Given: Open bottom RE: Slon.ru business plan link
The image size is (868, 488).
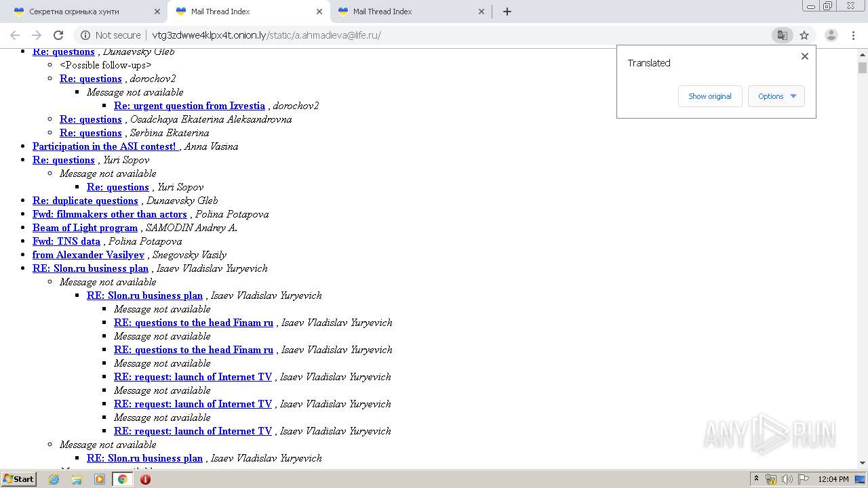Looking at the screenshot, I should point(144,458).
